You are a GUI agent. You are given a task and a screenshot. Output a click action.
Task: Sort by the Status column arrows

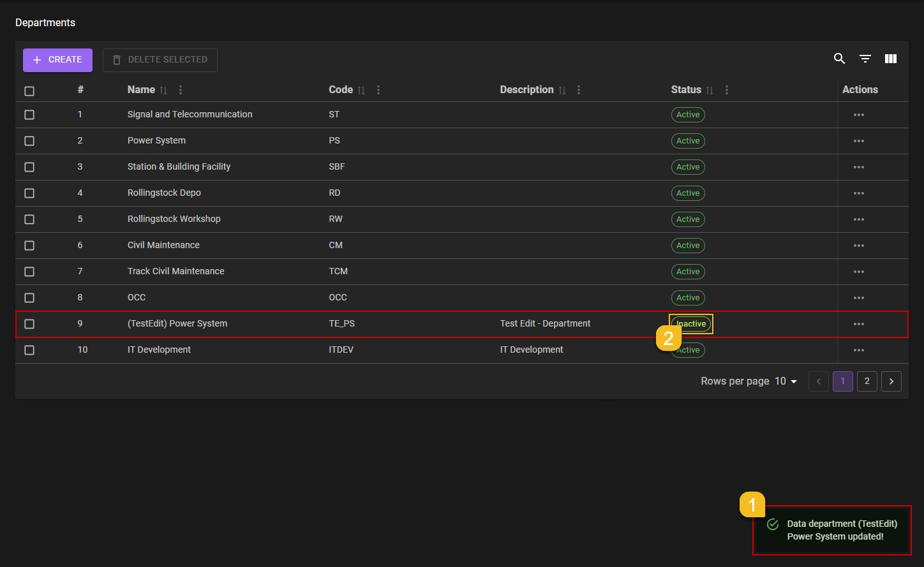click(710, 91)
